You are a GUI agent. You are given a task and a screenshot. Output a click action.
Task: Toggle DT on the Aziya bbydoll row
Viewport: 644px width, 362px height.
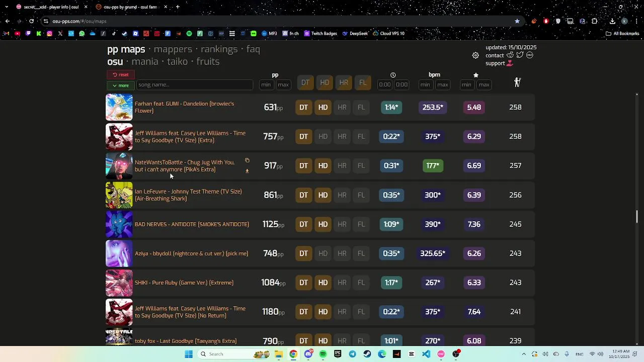coord(304,253)
